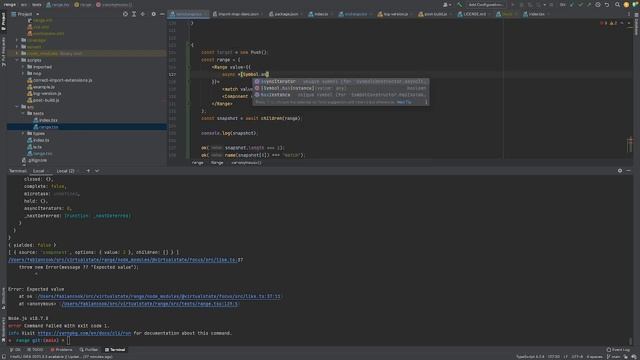
Task: Expand the imported folder
Action: 23,67
